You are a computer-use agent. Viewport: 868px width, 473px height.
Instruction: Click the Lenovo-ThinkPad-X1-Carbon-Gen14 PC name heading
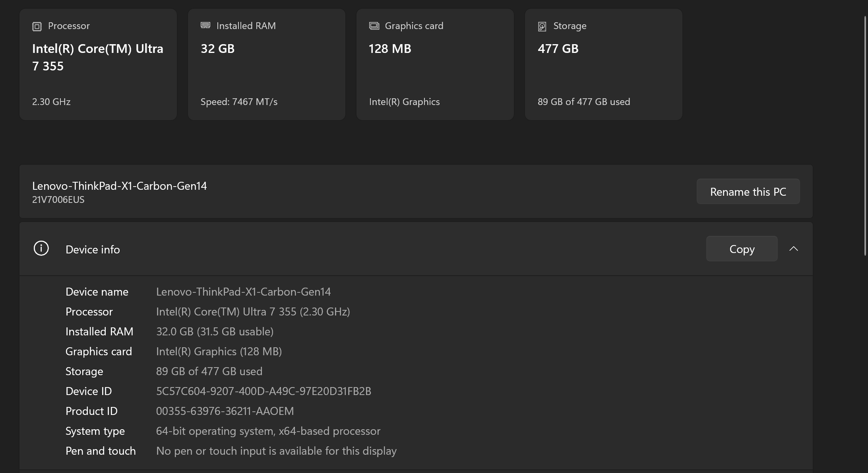pyautogui.click(x=120, y=186)
